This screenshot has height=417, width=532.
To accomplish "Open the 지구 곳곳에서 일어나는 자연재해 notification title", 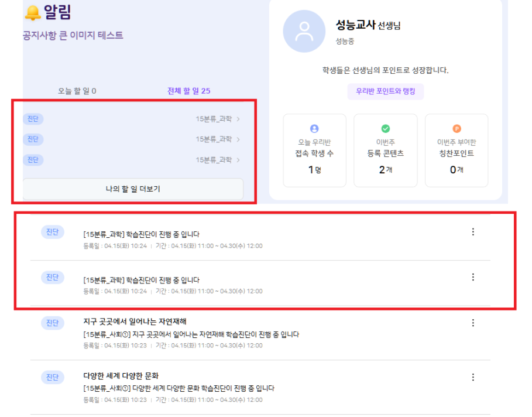I will coord(135,322).
